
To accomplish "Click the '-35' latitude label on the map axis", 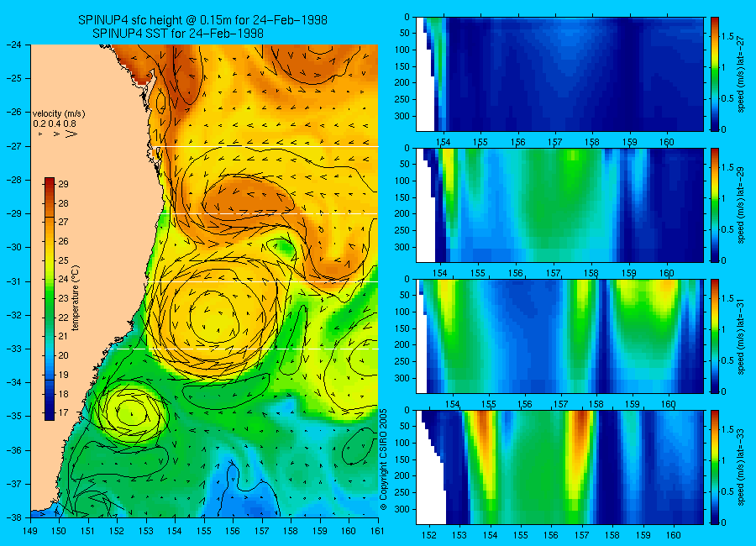I will pyautogui.click(x=14, y=417).
